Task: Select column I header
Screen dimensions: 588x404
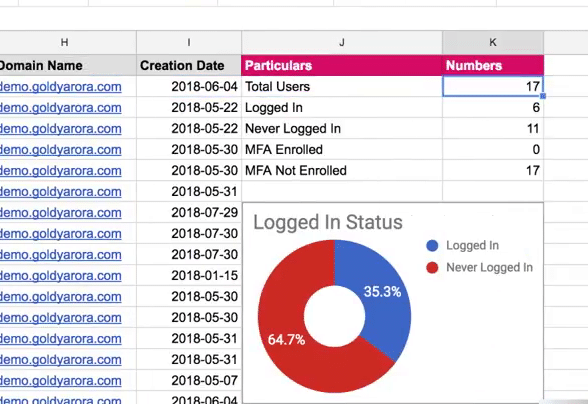Action: (x=189, y=42)
